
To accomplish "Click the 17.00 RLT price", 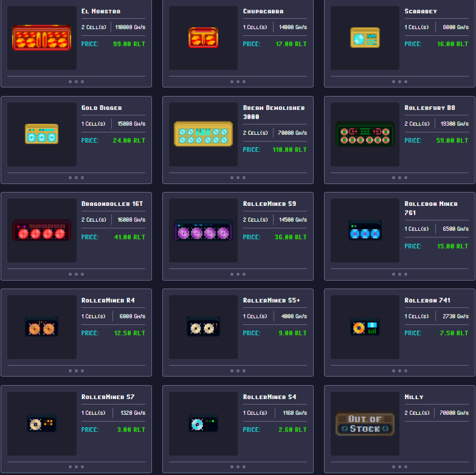I will pyautogui.click(x=291, y=44).
